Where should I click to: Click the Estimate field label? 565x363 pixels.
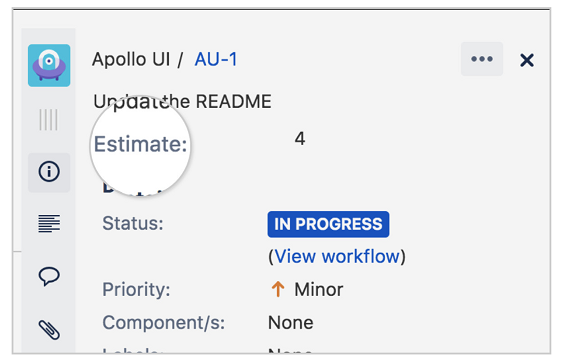point(141,144)
